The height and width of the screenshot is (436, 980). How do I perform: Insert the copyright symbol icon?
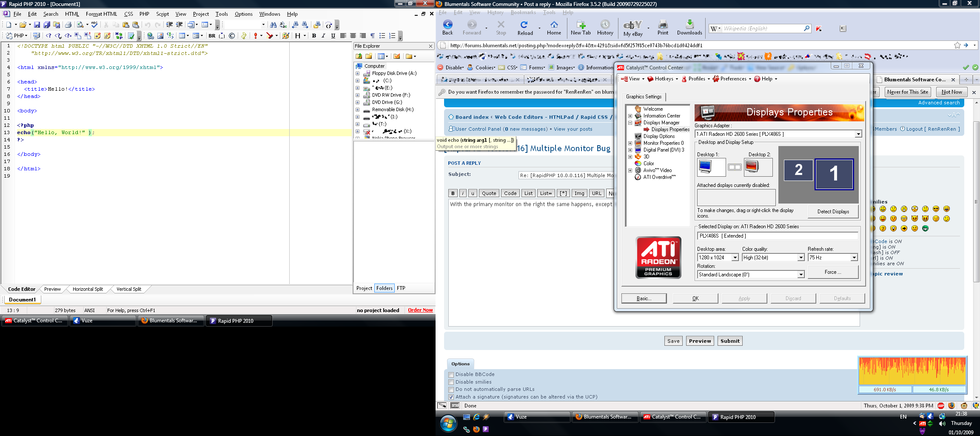pos(232,36)
